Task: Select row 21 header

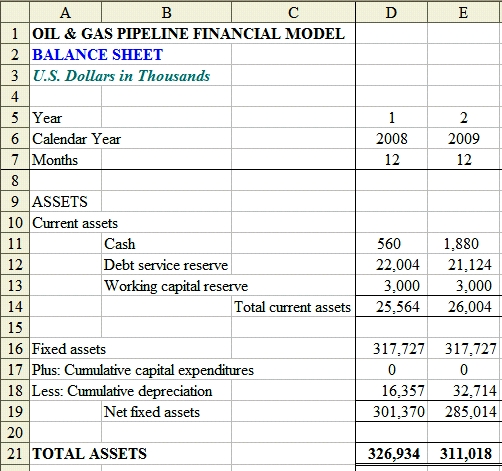Action: (x=15, y=454)
